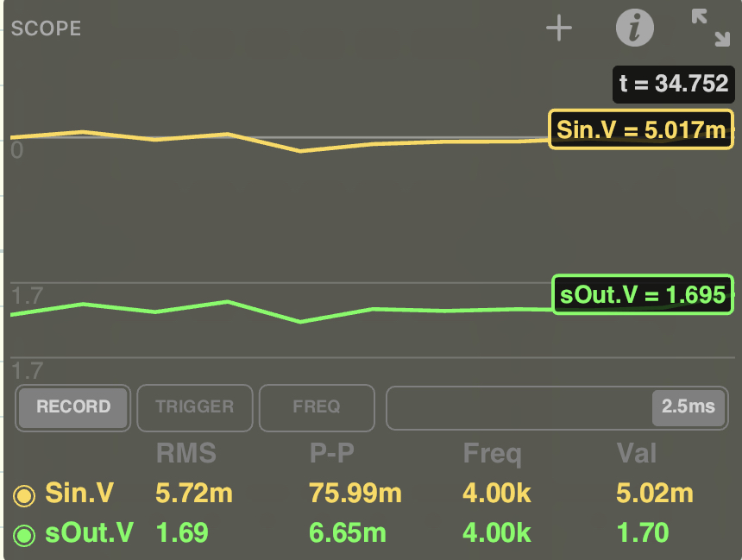Toggle the sOut.V trace radio indicator
Viewport: 742px width, 560px height.
point(23,534)
